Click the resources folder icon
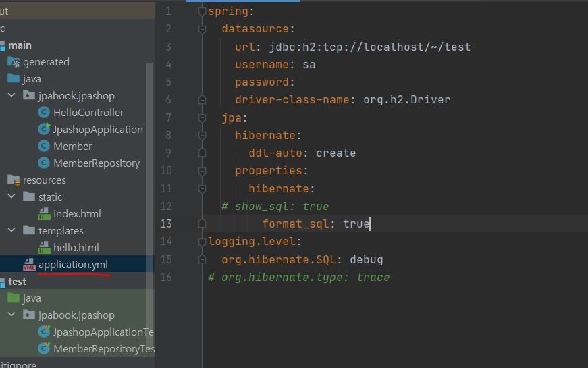Image resolution: width=588 pixels, height=368 pixels. point(14,180)
